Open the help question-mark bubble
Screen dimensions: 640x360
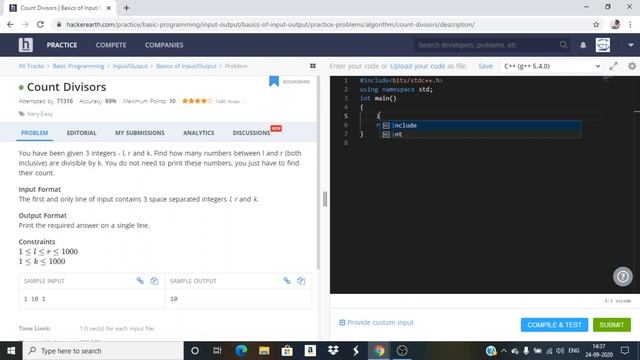(x=622, y=276)
